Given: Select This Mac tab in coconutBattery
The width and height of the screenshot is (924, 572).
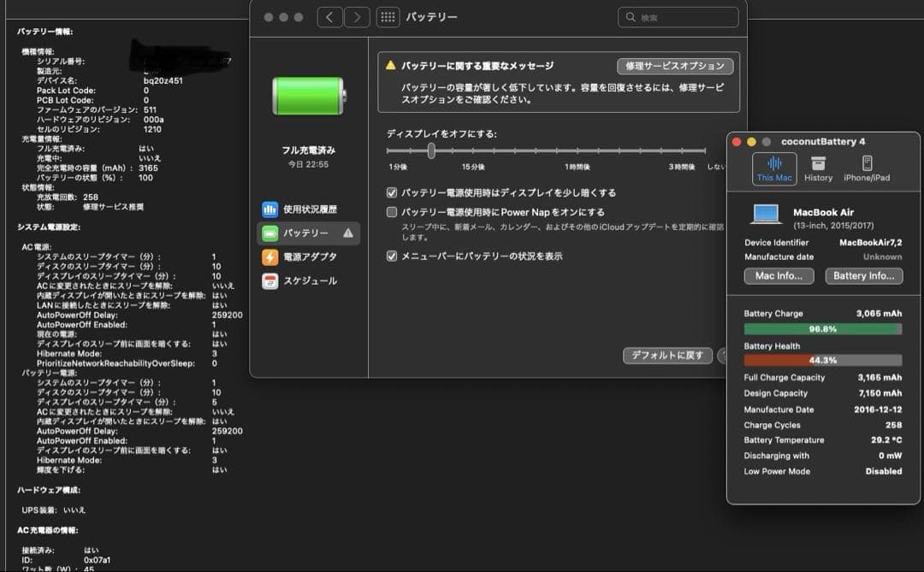Looking at the screenshot, I should 774,169.
